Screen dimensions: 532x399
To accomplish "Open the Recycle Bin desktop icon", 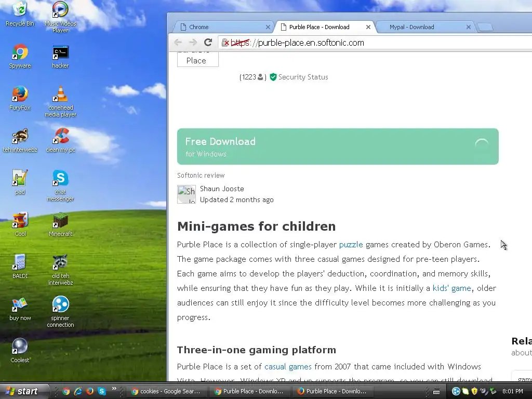I will pos(20,14).
